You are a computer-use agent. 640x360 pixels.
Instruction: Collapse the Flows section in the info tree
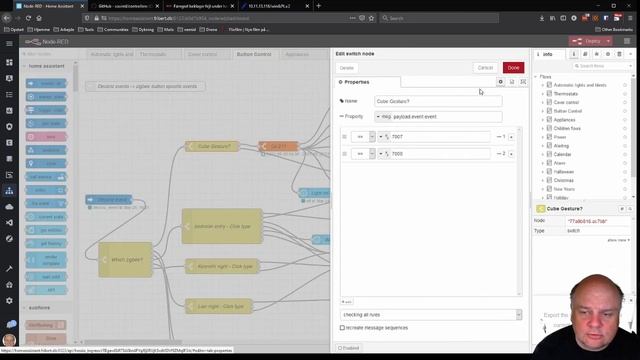536,77
